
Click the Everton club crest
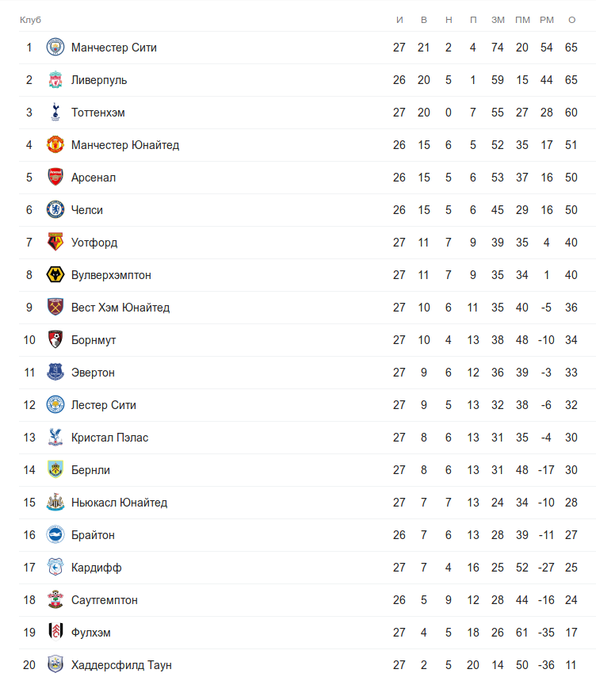click(x=55, y=373)
